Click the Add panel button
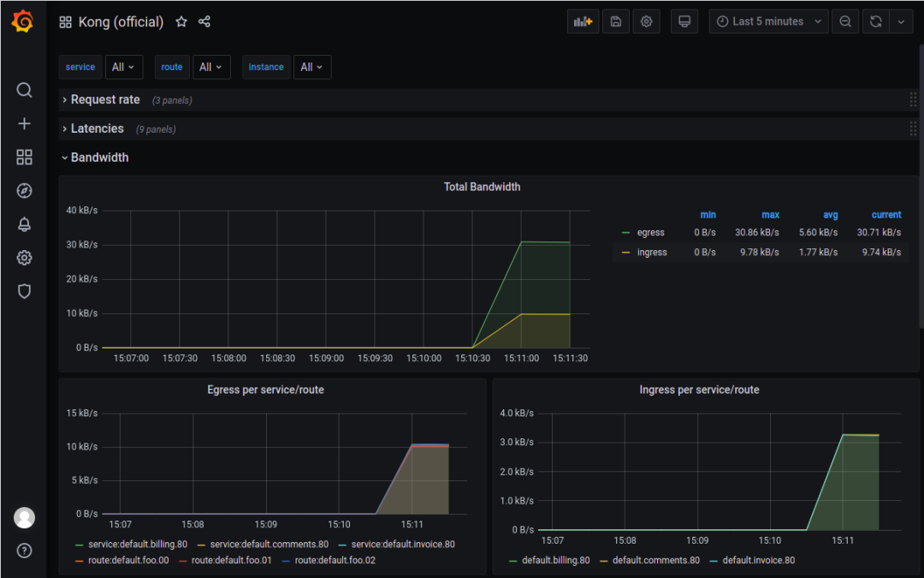The width and height of the screenshot is (924, 578). click(583, 22)
